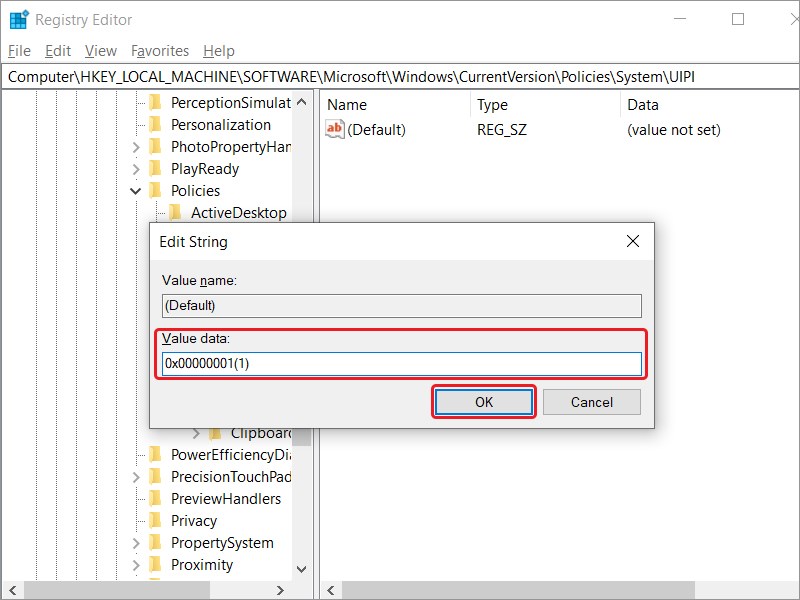Click OK in Edit String dialog
The height and width of the screenshot is (600, 800).
click(x=484, y=402)
